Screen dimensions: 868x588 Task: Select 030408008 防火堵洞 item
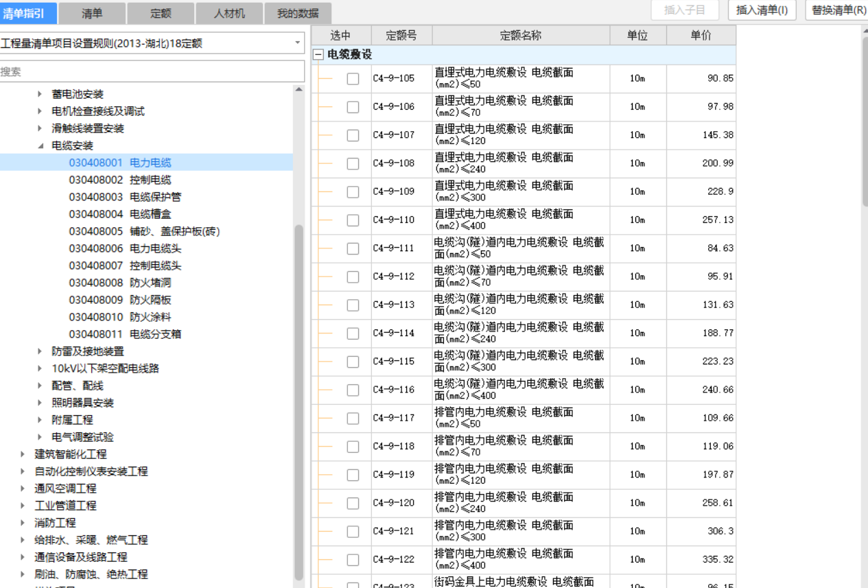tap(120, 283)
